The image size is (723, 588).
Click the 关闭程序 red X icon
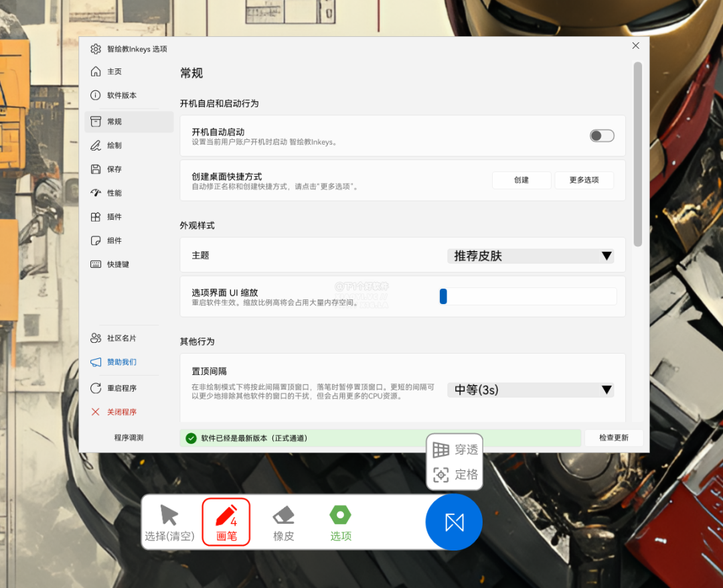(96, 412)
